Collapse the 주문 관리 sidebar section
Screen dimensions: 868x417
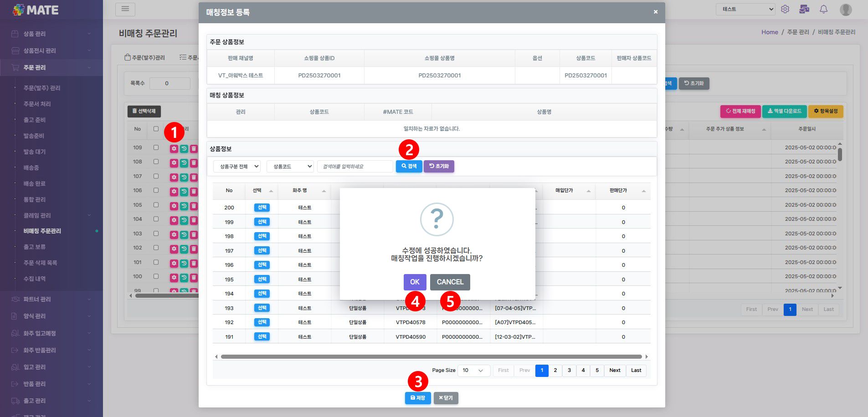(x=51, y=67)
